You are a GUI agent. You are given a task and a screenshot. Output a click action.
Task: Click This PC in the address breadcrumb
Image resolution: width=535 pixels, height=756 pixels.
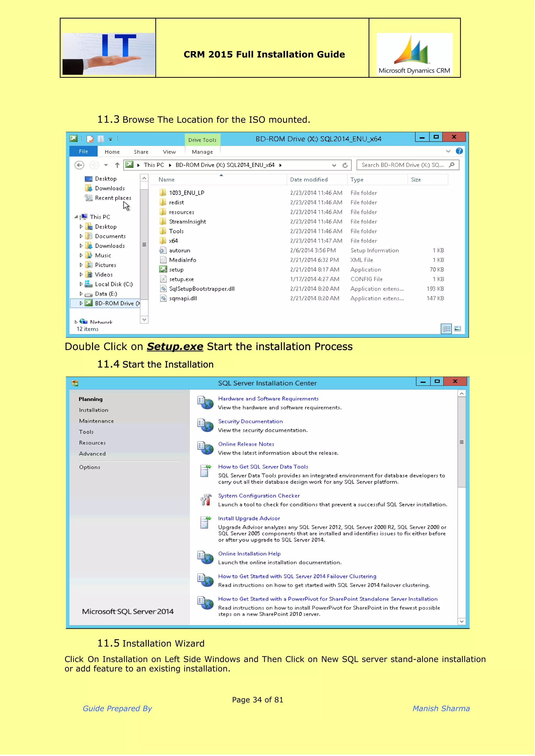tap(154, 165)
